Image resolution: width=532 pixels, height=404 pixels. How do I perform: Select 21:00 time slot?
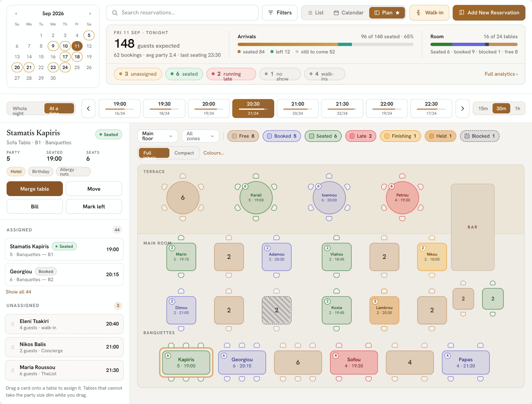[x=297, y=109]
